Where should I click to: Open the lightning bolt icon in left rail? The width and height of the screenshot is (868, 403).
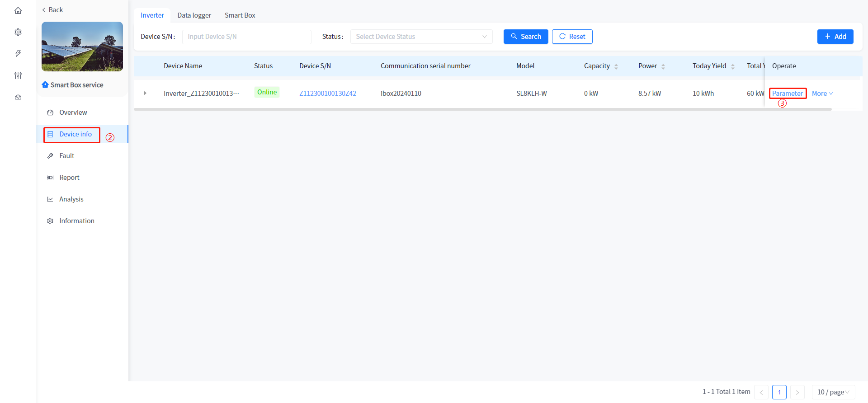(x=18, y=54)
